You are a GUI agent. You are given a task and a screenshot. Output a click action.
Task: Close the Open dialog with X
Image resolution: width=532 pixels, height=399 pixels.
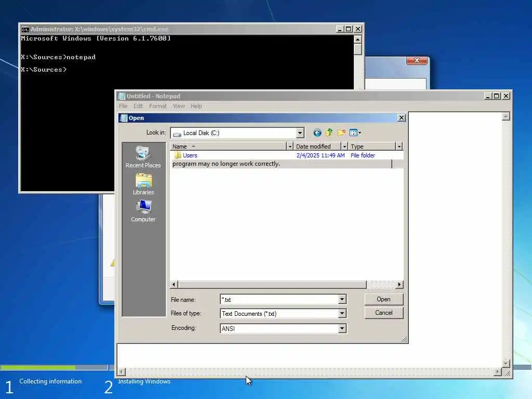click(402, 118)
